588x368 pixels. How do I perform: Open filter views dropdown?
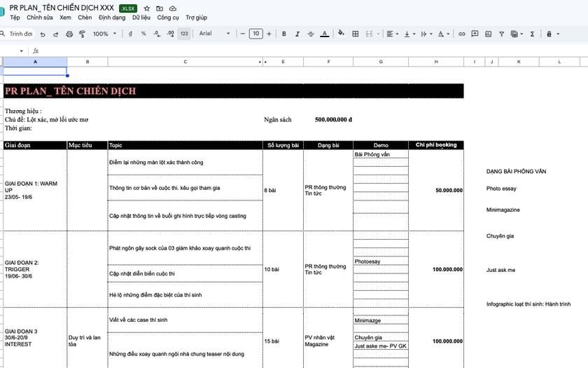[517, 34]
